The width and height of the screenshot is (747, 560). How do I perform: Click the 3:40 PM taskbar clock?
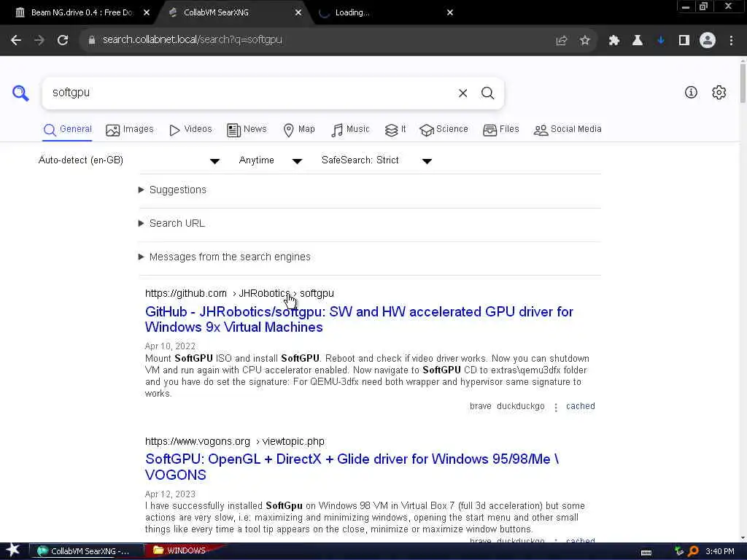point(720,551)
